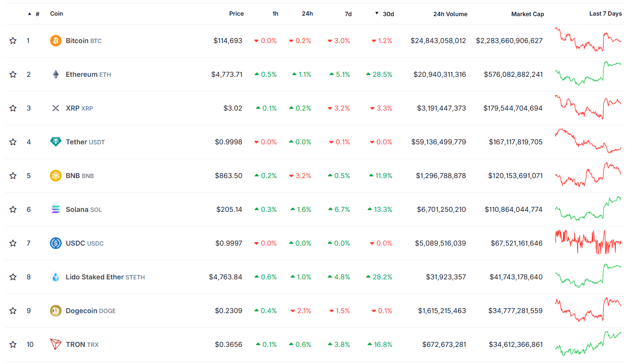The height and width of the screenshot is (364, 632).
Task: Click the BNB yellow logo icon
Action: (56, 176)
